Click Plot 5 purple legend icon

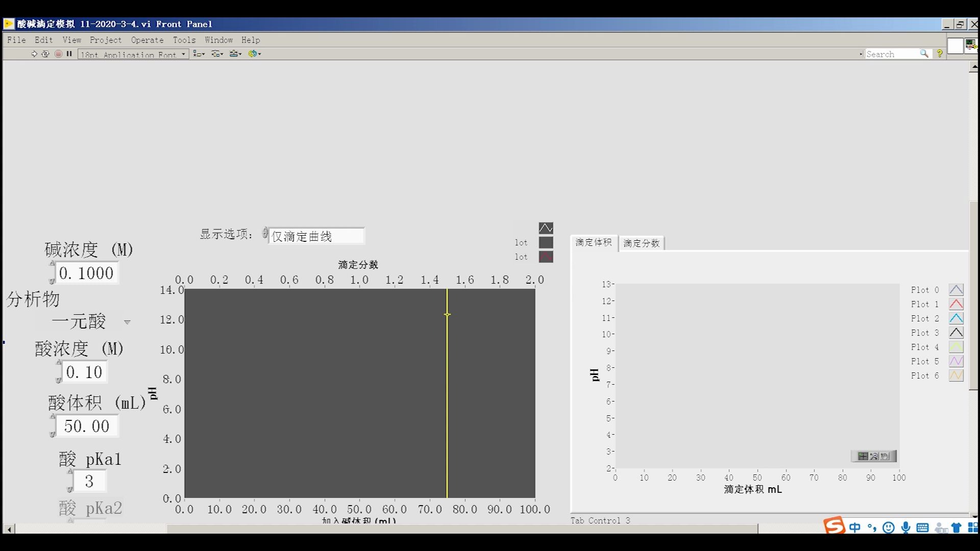point(956,361)
